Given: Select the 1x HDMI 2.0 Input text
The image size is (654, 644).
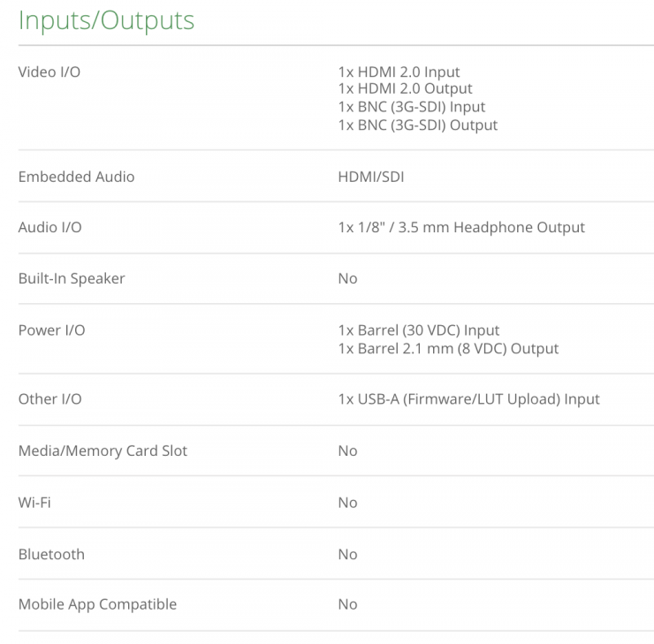Looking at the screenshot, I should coord(399,72).
